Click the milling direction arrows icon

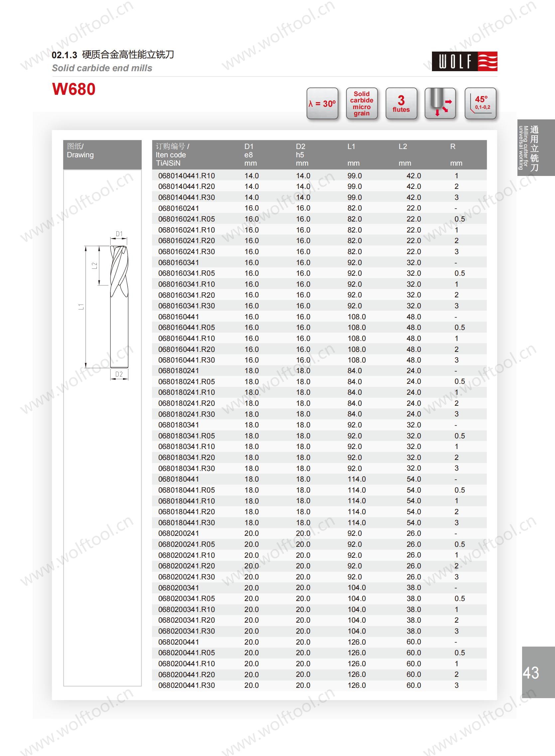click(x=440, y=103)
